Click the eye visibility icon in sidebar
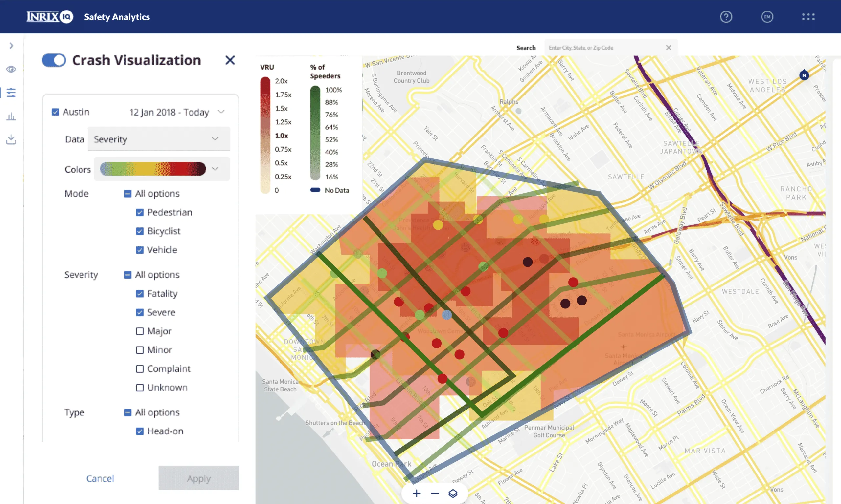Screen dimensions: 841x504 11,69
